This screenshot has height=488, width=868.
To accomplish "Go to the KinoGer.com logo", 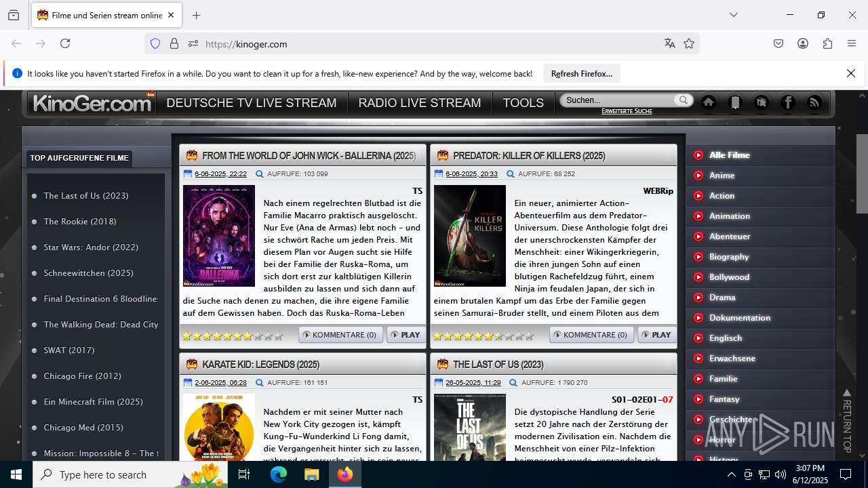I will (92, 103).
